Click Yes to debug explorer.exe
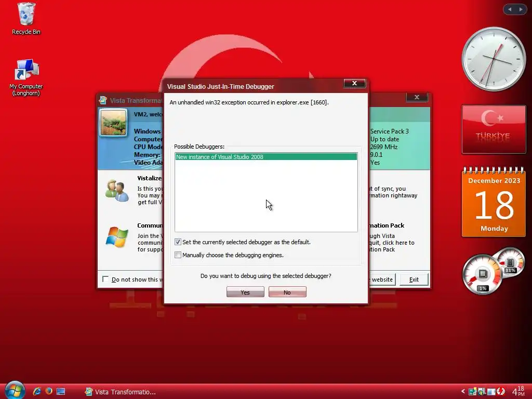The image size is (532, 399). coord(245,292)
